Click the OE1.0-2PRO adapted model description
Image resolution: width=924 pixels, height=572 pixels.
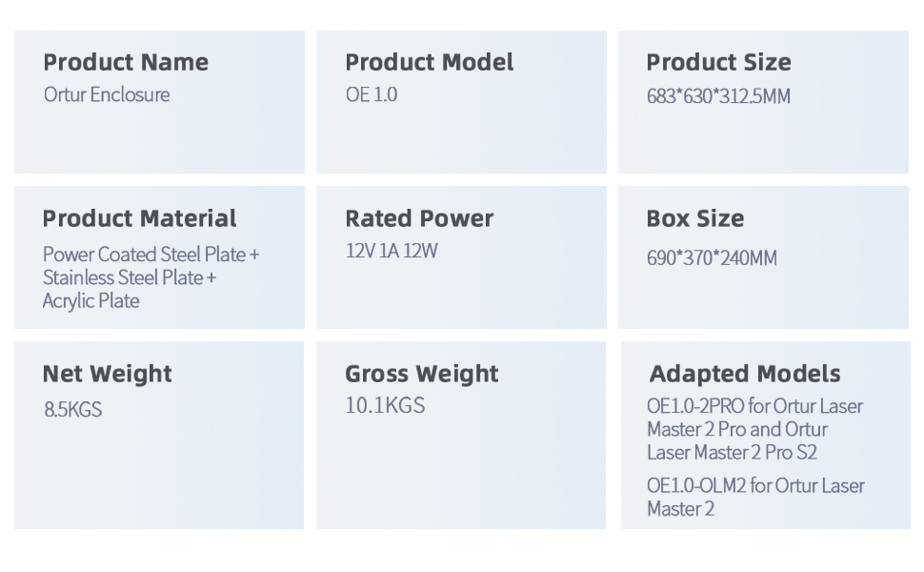coord(753,429)
